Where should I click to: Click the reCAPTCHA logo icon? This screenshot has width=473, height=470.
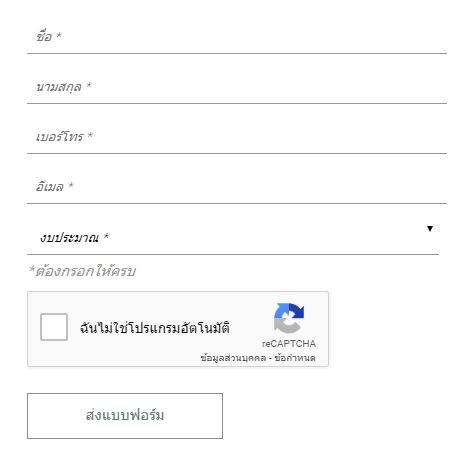(289, 318)
